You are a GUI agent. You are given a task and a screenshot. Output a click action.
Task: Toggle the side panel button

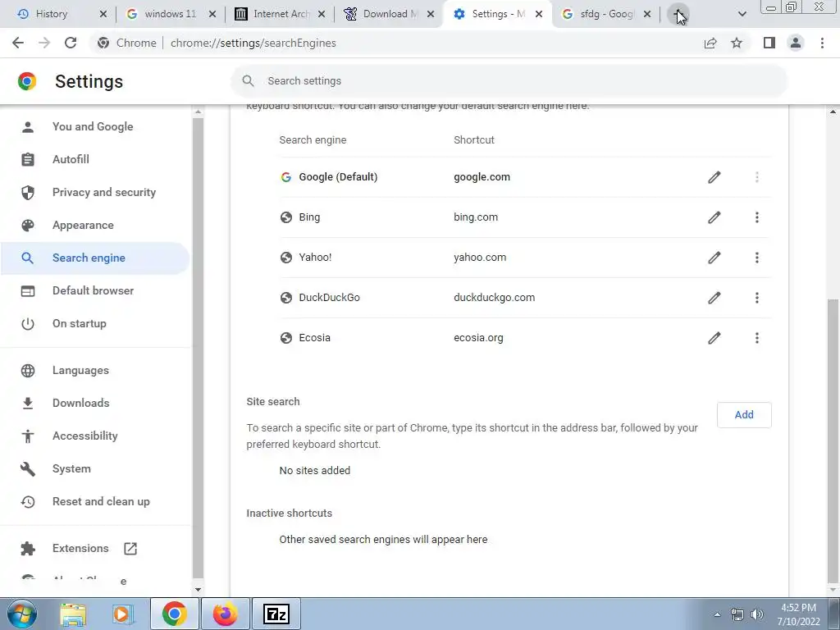[769, 43]
